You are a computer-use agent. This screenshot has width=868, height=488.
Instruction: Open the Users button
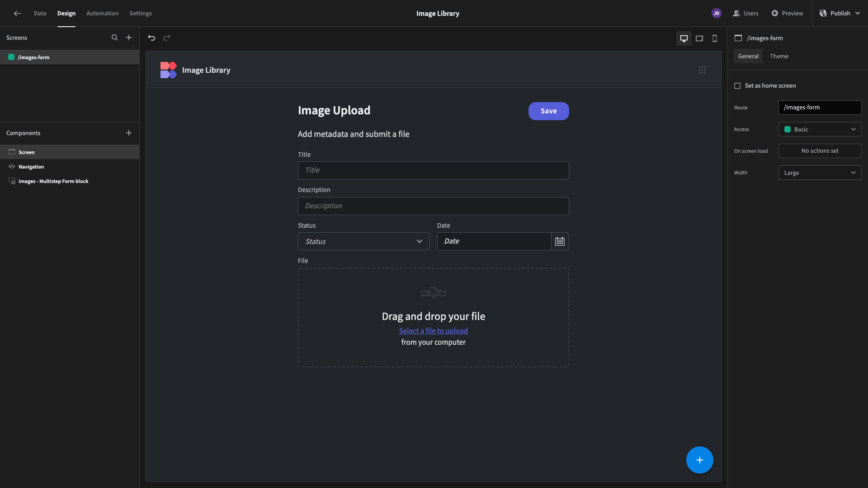coord(745,14)
